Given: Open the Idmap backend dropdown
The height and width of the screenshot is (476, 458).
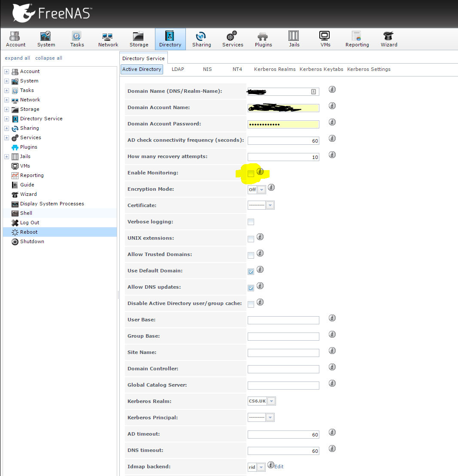Looking at the screenshot, I should (x=257, y=467).
